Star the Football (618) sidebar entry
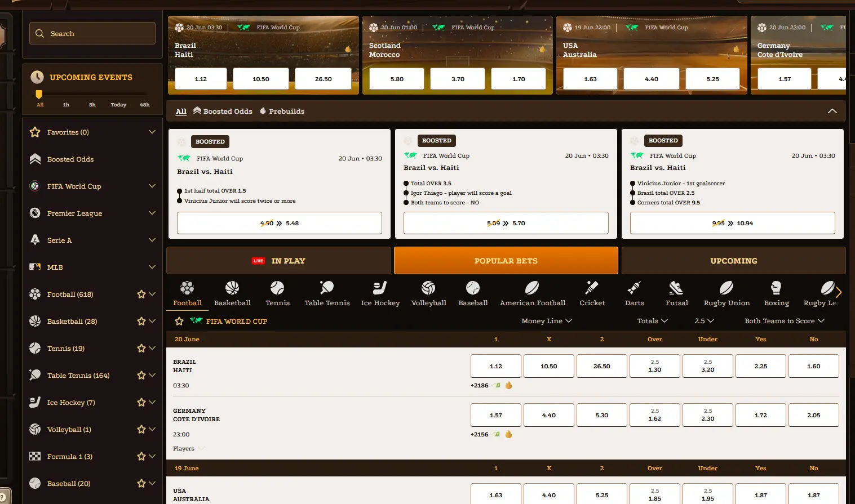The image size is (855, 504). click(141, 294)
